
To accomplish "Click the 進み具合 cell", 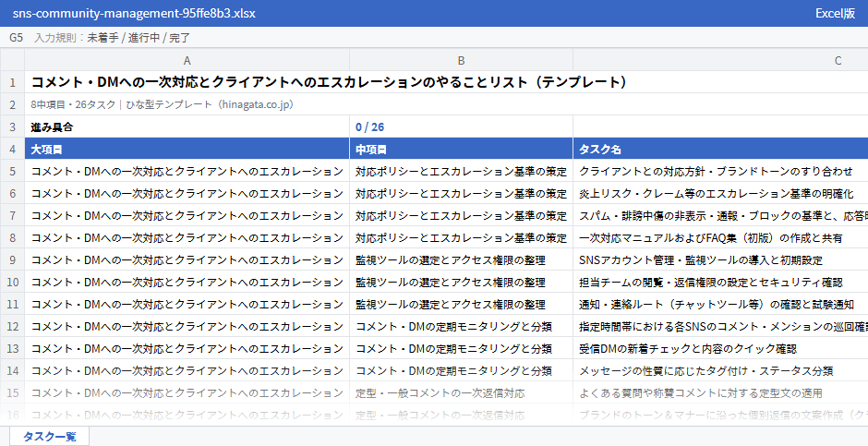I will pyautogui.click(x=187, y=127).
